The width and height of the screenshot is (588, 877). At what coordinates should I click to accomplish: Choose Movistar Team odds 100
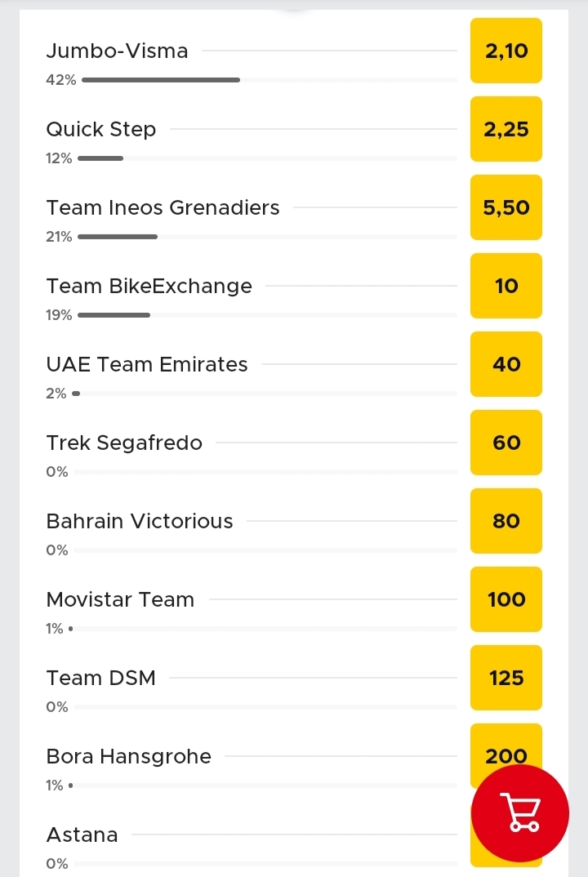pyautogui.click(x=506, y=599)
